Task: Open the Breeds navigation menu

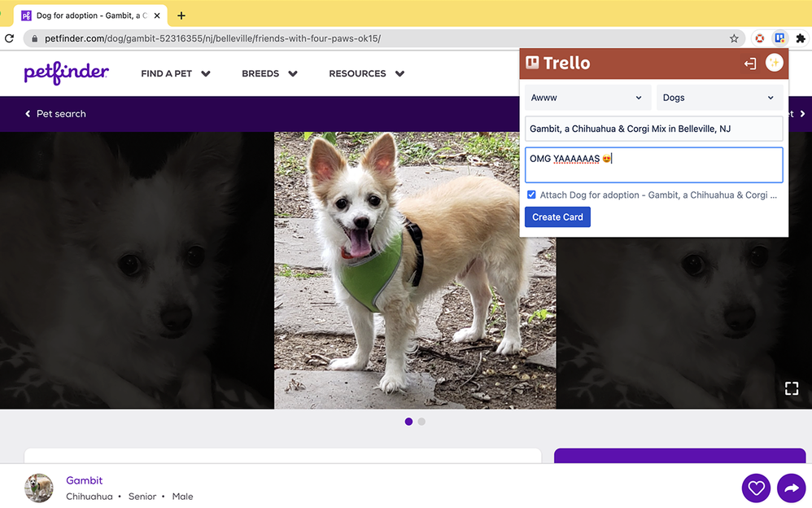Action: pos(269,73)
